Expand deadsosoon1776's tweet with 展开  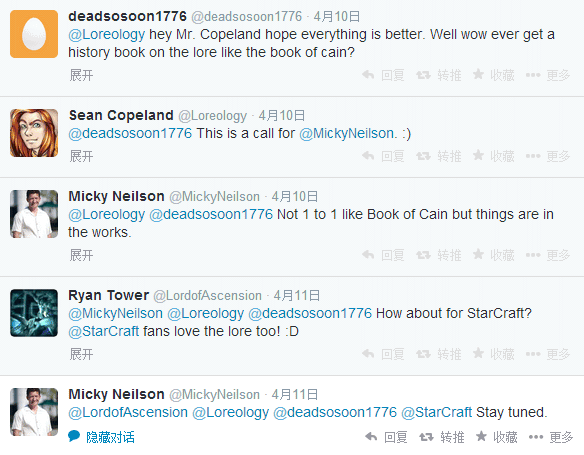(81, 75)
